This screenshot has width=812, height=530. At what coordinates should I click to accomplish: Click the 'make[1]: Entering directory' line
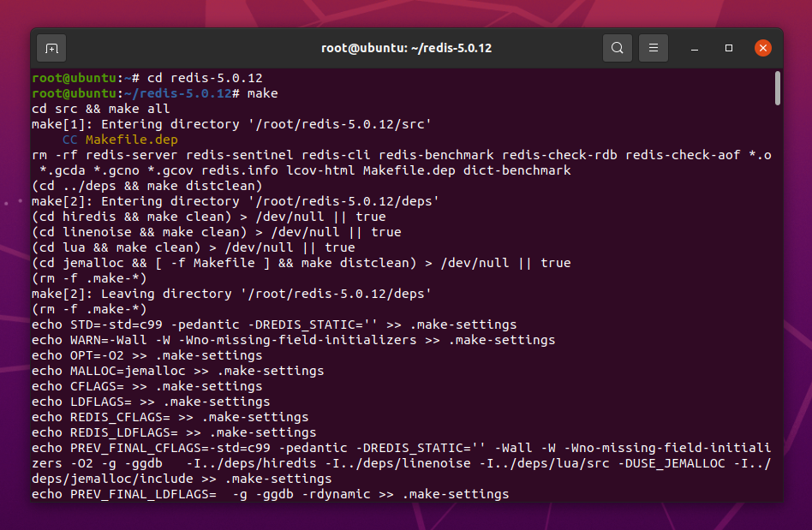(231, 124)
